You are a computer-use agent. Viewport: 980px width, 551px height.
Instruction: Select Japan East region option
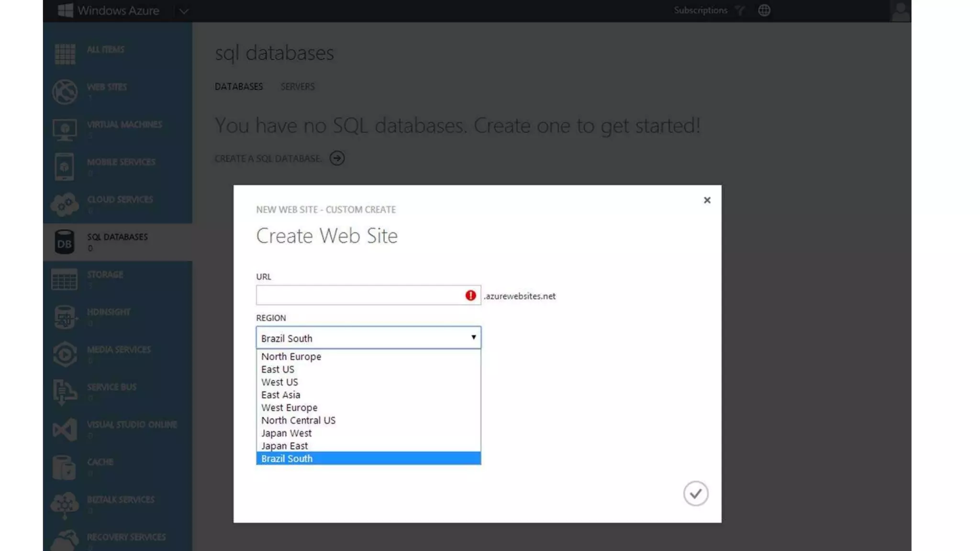284,446
